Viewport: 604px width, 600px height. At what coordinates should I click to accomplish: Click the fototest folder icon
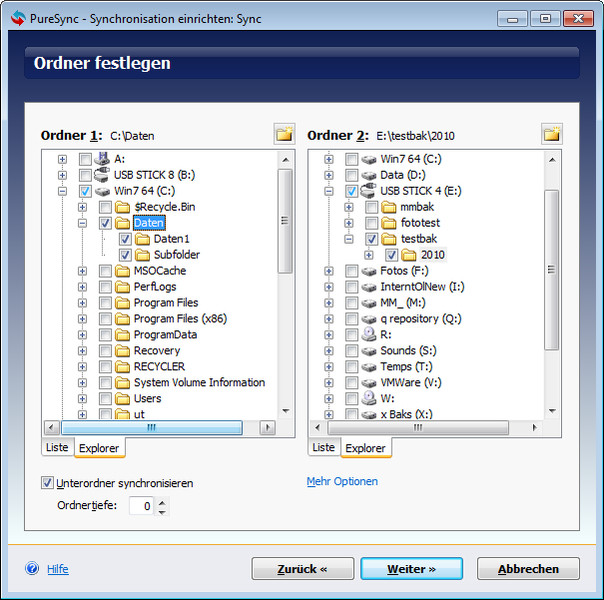pyautogui.click(x=389, y=223)
